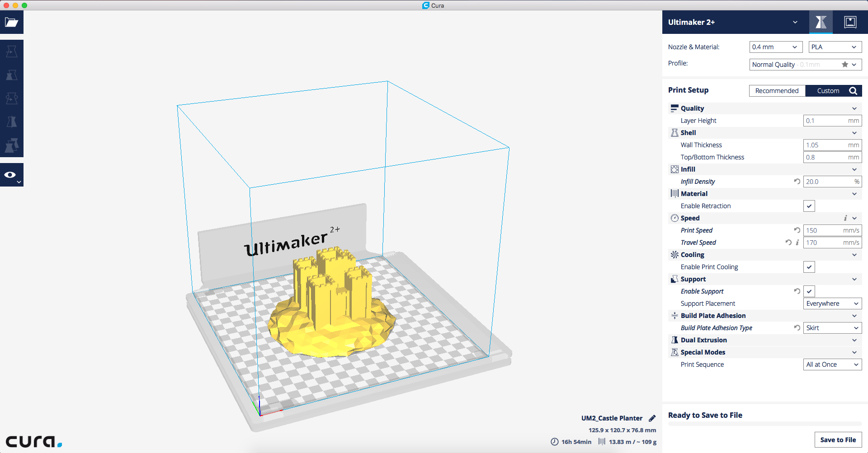Open the Build Plate Adhesion Type Skirt dropdown

[833, 328]
